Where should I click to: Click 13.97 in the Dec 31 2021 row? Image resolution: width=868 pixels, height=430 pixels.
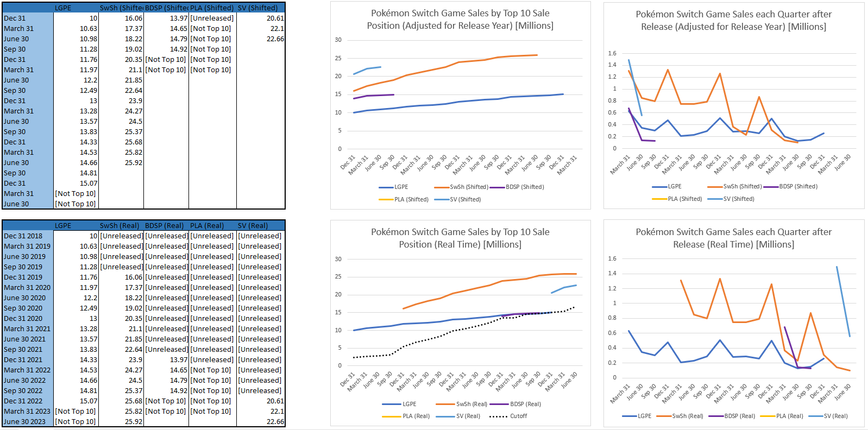click(x=179, y=359)
